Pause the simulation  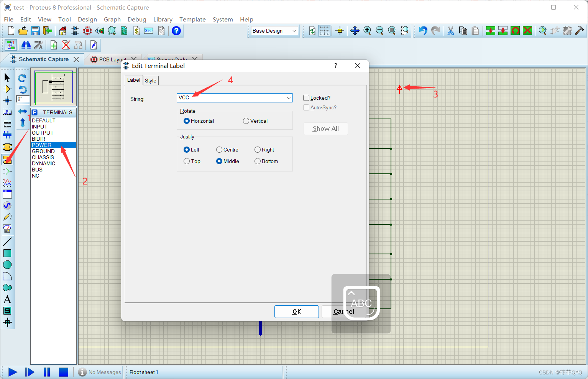coord(46,372)
